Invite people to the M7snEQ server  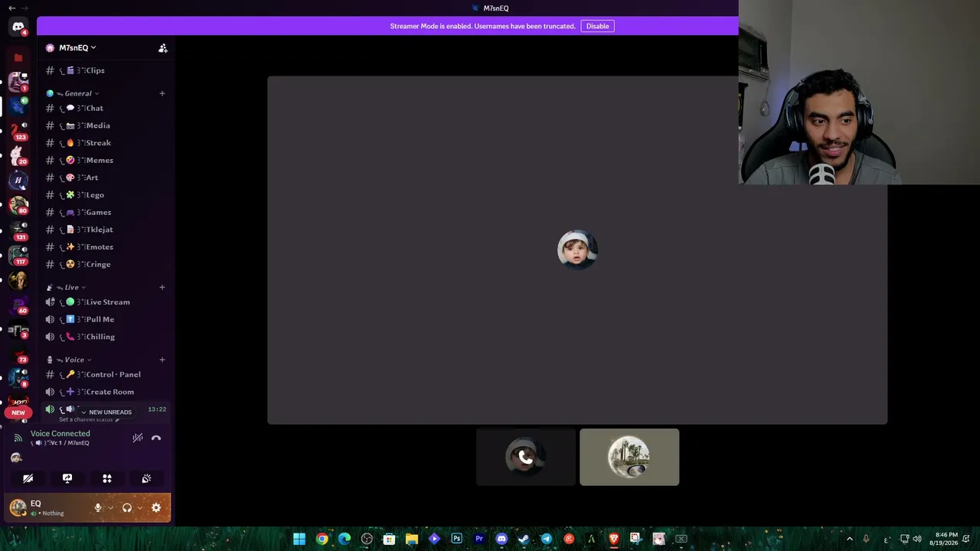pos(163,47)
